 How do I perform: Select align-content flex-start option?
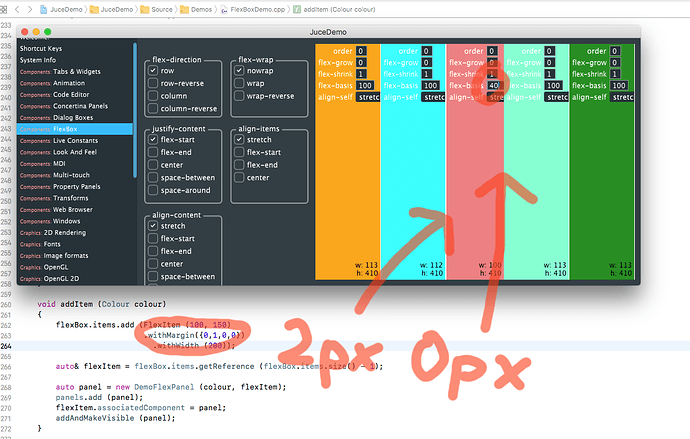click(172, 238)
